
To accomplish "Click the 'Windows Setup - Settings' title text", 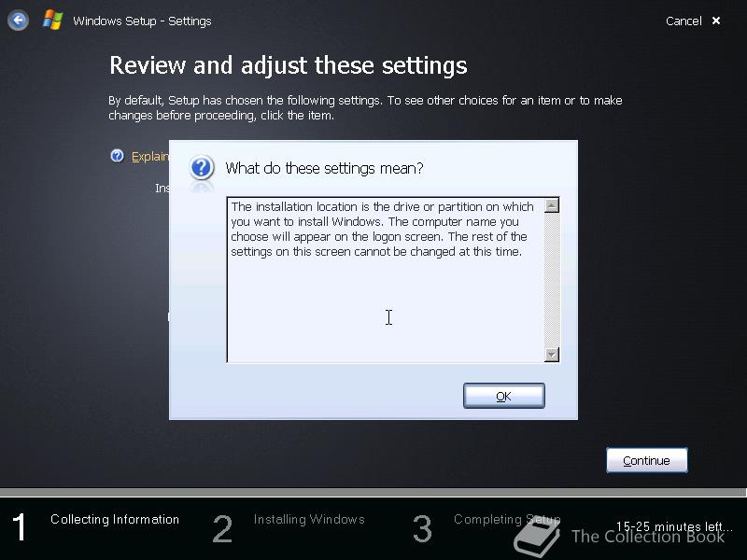I will [142, 21].
